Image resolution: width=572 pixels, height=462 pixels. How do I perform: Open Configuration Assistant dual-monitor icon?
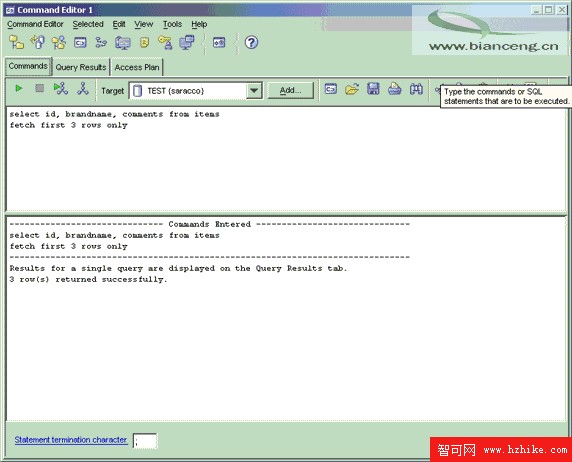coord(187,42)
